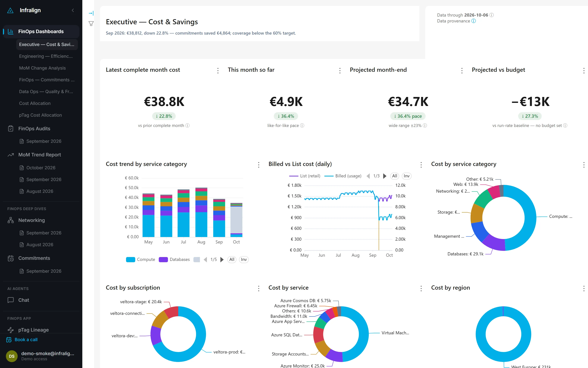Toggle the List (retail) legend series
The height and width of the screenshot is (368, 588).
pos(305,176)
